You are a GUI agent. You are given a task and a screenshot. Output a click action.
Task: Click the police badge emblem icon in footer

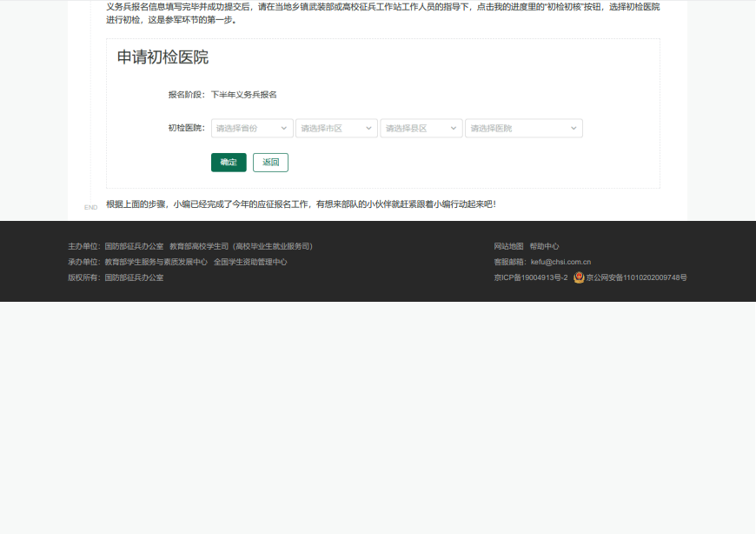(578, 277)
